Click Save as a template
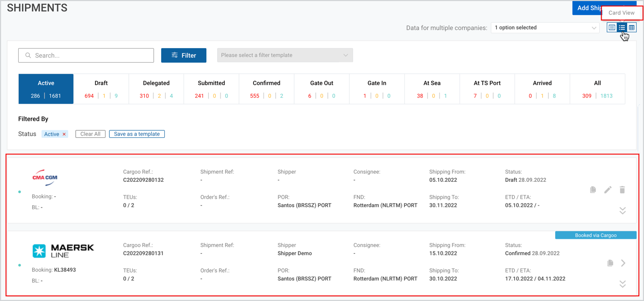This screenshot has width=644, height=301. [137, 134]
